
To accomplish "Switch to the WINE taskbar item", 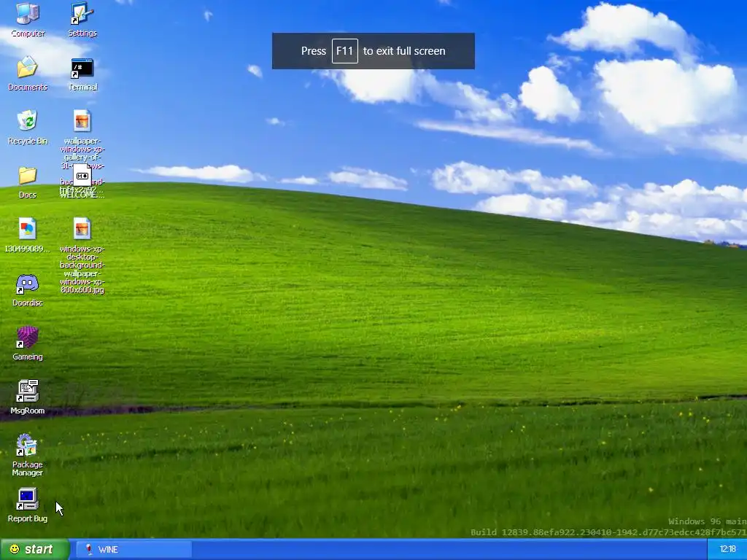I will (134, 550).
